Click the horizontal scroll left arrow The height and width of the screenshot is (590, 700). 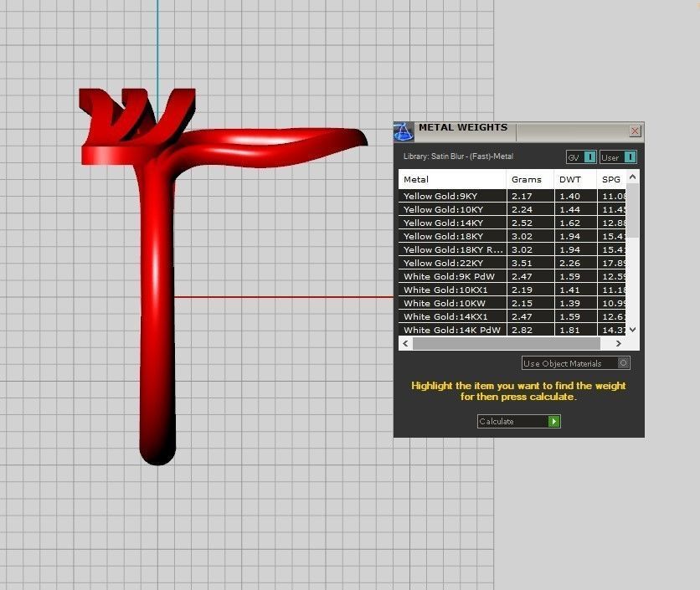tap(405, 343)
